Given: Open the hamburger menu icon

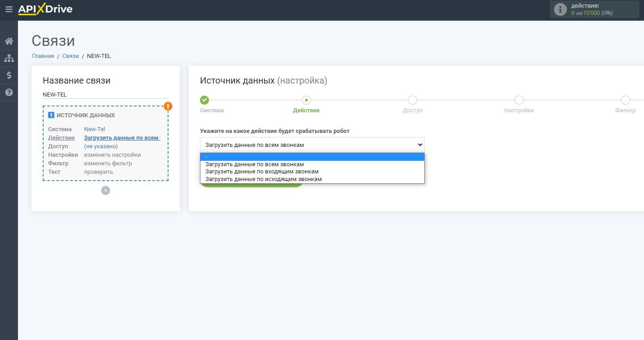Looking at the screenshot, I should coord(9,9).
